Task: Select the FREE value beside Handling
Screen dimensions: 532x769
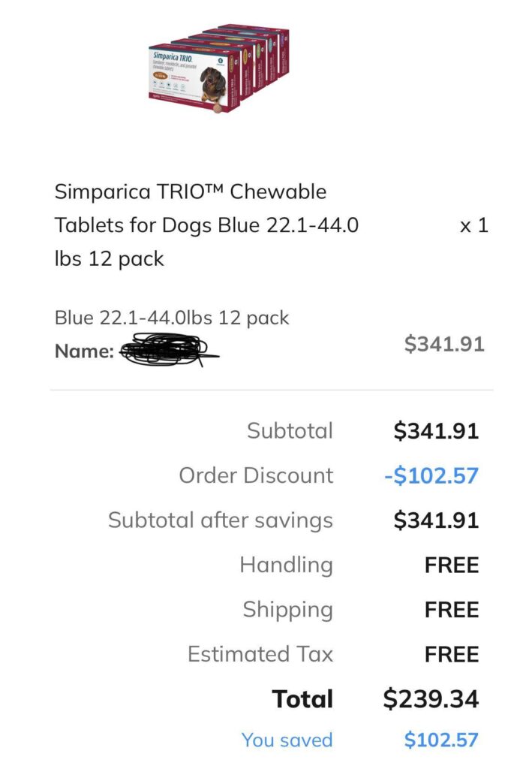Action: pos(452,565)
